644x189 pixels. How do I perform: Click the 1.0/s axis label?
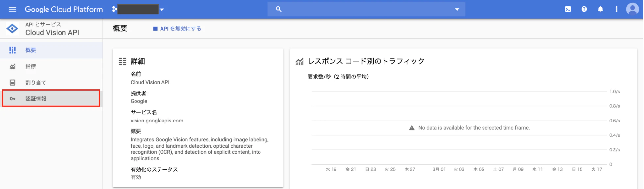tap(615, 92)
